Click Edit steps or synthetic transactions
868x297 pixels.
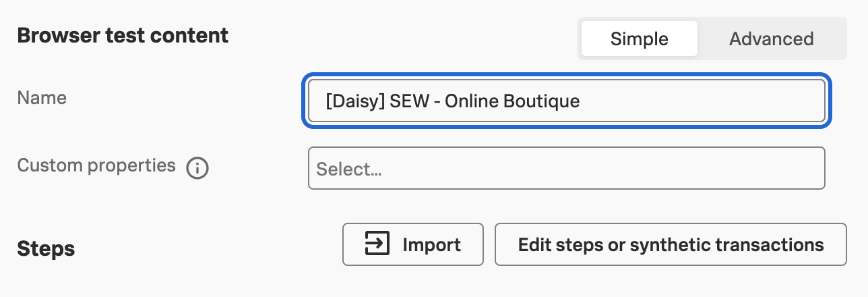coord(671,244)
